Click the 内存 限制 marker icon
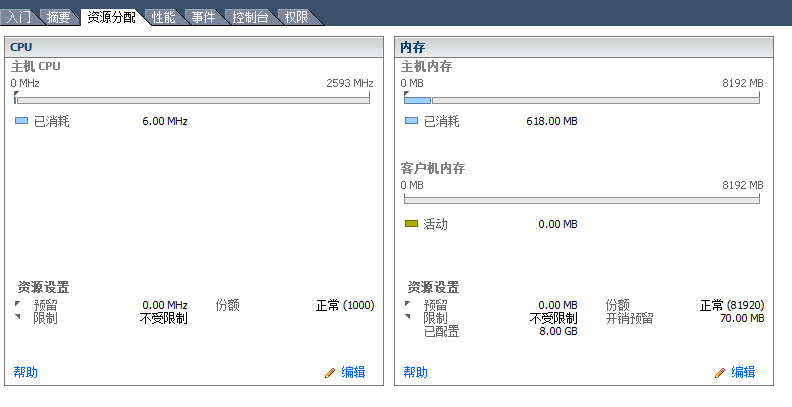Screen dimensions: 792x407 coord(408,317)
